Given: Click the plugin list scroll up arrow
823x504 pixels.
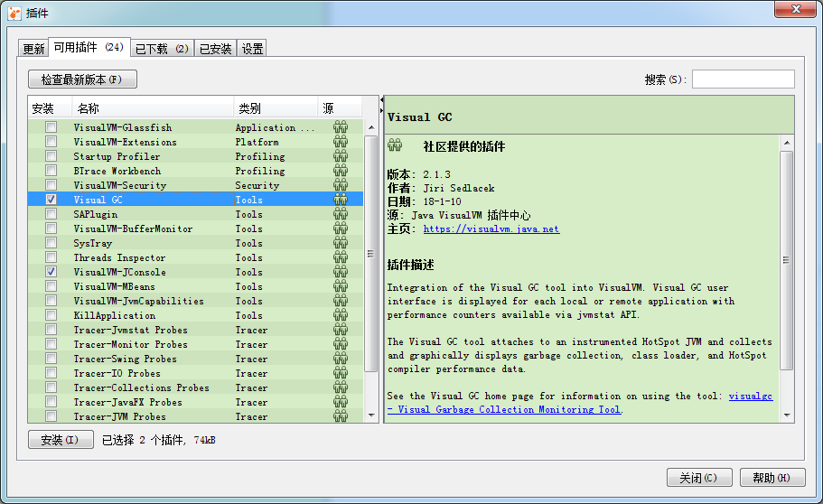Looking at the screenshot, I should 371,127.
